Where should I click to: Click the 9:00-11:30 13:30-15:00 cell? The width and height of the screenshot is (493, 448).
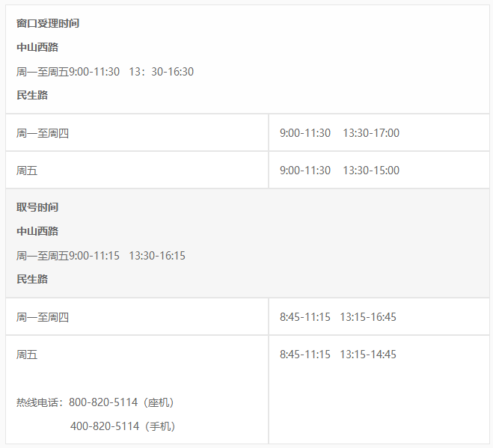(379, 170)
